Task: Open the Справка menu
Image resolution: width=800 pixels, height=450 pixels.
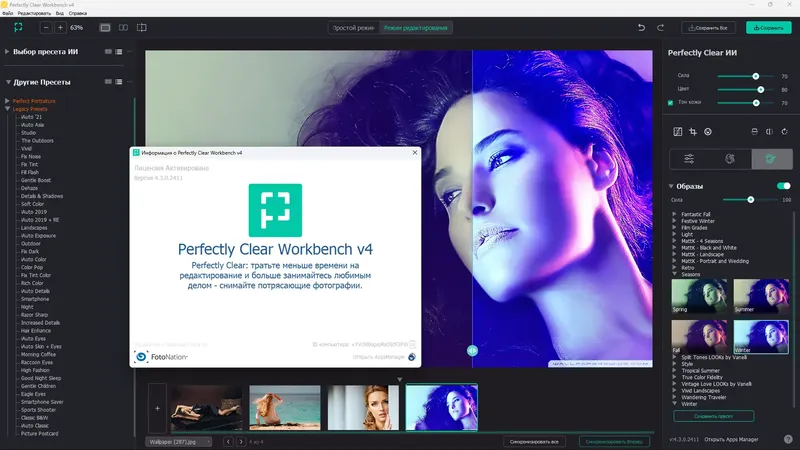Action: pyautogui.click(x=78, y=13)
